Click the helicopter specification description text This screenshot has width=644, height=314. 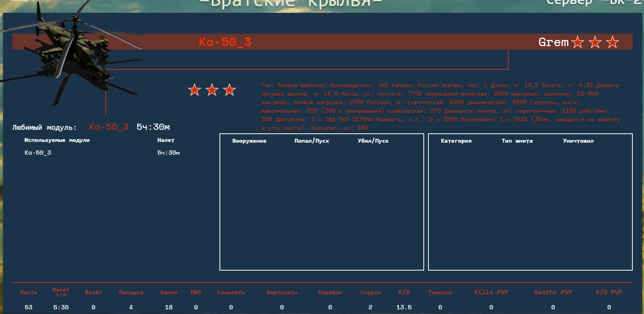[440, 107]
